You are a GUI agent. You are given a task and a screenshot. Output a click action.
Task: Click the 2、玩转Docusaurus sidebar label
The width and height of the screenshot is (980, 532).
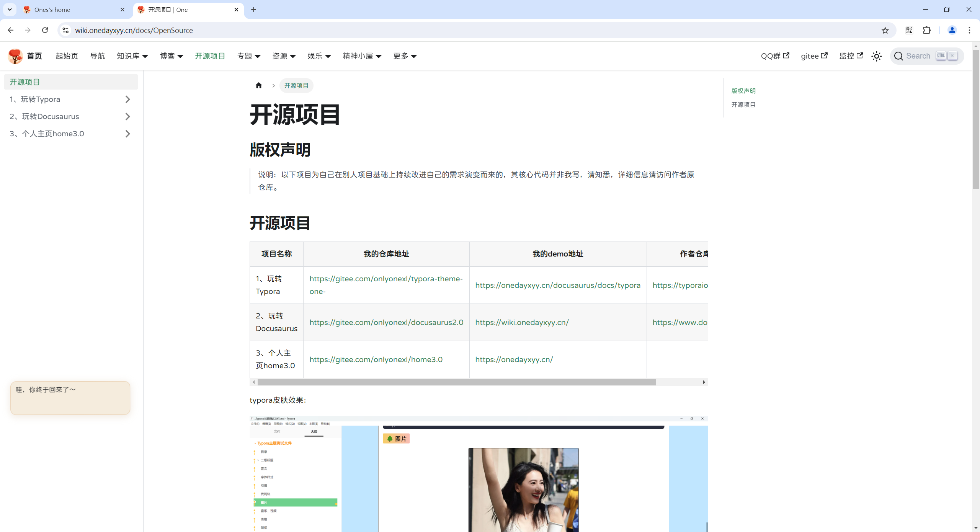[x=44, y=117]
